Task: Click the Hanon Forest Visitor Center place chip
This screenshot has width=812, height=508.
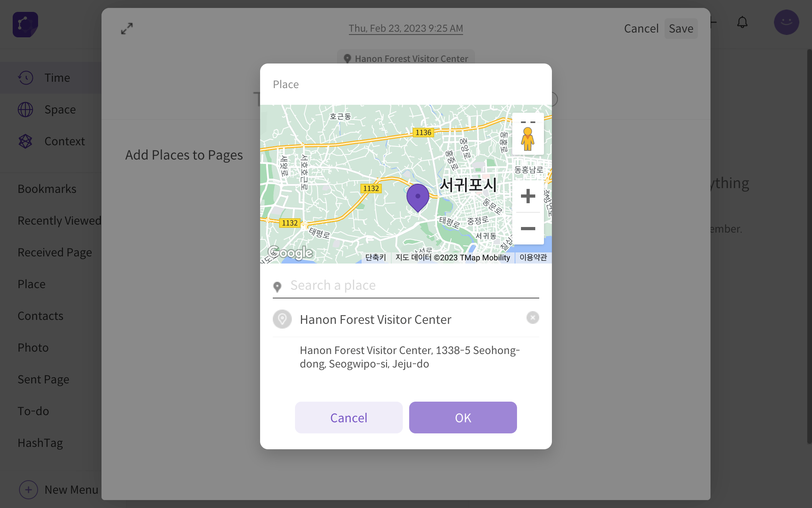Action: [x=406, y=58]
